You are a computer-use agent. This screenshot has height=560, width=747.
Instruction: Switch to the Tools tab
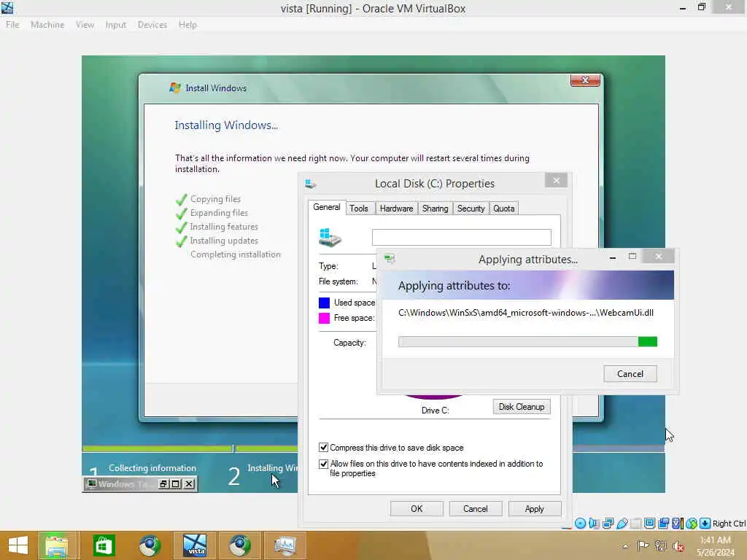(359, 209)
